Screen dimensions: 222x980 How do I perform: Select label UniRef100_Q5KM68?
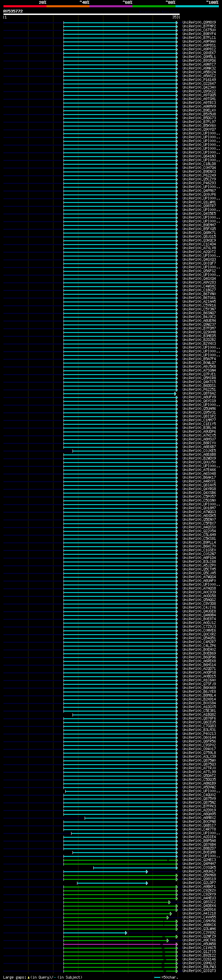click(x=199, y=875)
